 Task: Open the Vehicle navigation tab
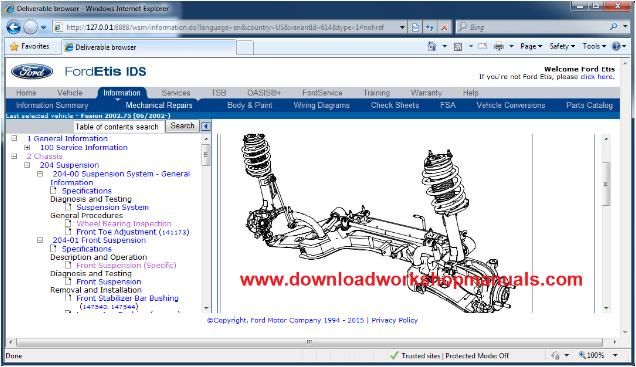pos(70,93)
